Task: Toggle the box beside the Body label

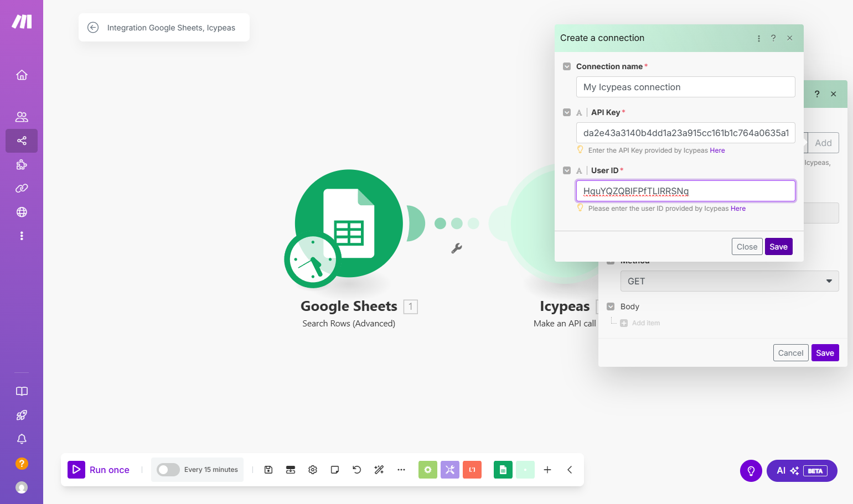Action: [x=611, y=306]
